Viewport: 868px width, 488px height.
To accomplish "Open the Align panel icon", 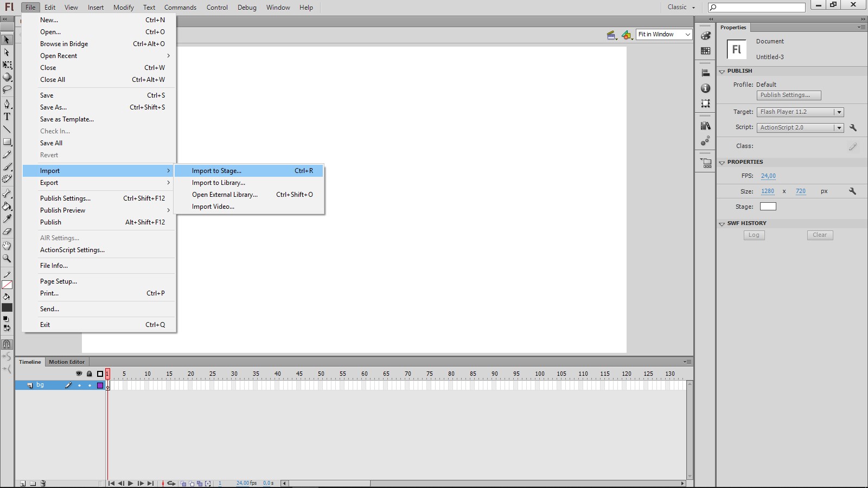I will [x=705, y=72].
